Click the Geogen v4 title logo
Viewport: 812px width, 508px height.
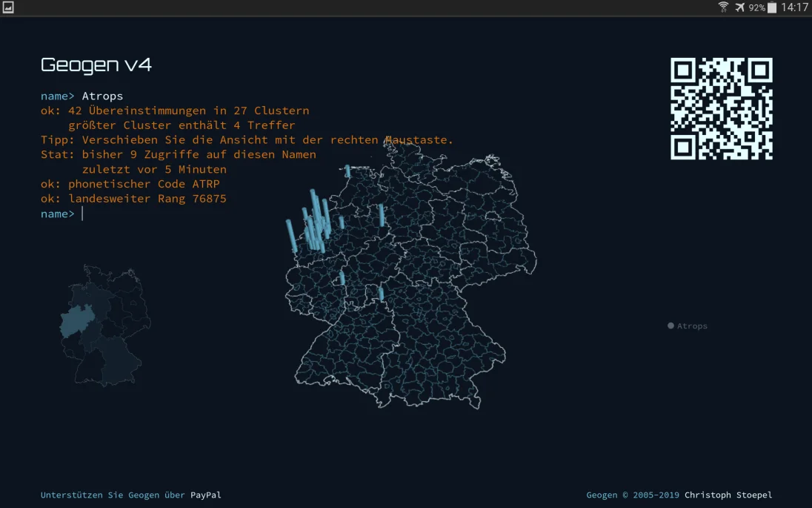tap(96, 65)
